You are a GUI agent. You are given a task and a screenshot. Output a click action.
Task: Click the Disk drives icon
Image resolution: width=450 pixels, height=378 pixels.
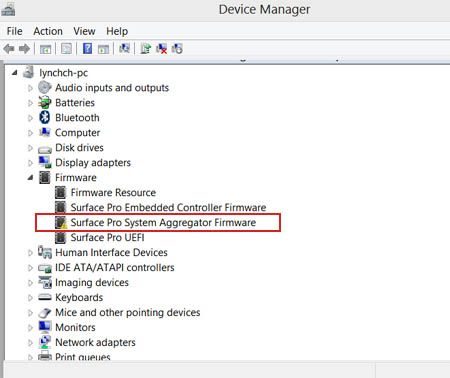(45, 149)
